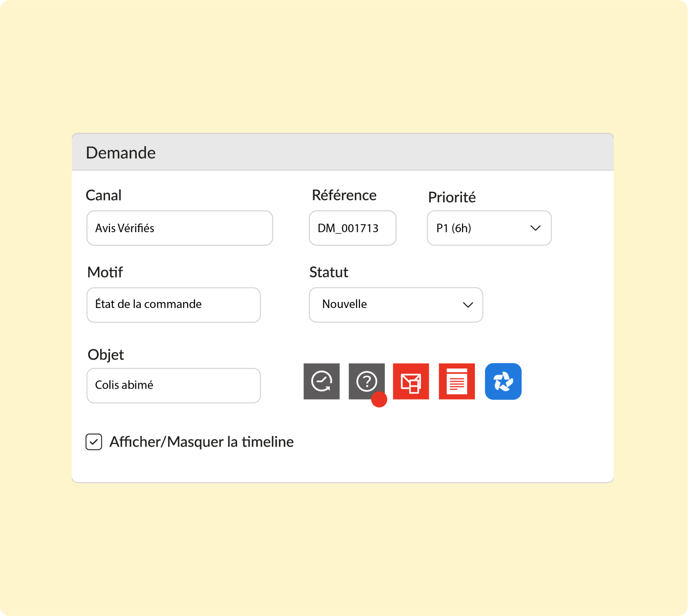Viewport: 688px width, 616px height.
Task: Expand the Statut dropdown showing Nouvelle
Action: [396, 305]
